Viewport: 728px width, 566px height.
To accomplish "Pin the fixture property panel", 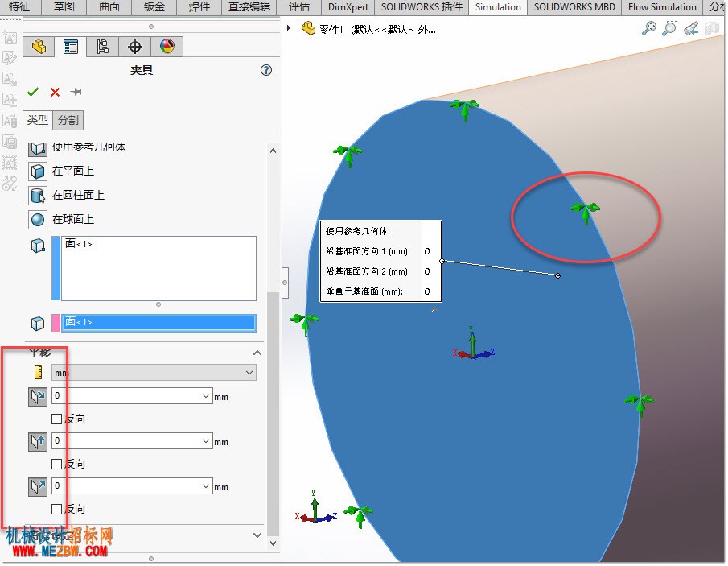I will pos(76,92).
